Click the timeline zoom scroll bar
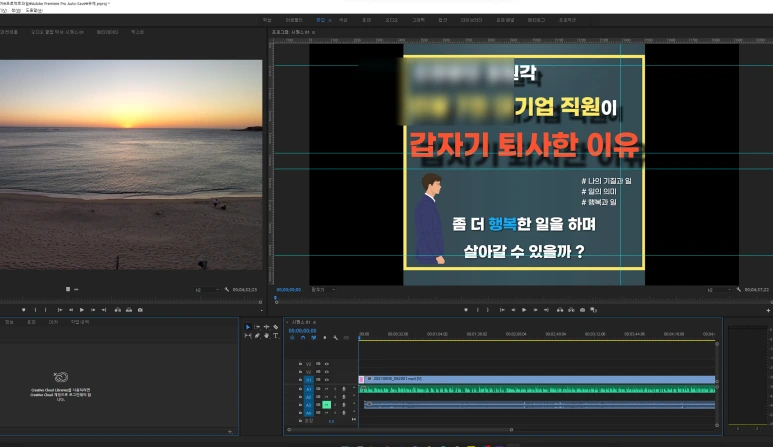 [x=400, y=430]
